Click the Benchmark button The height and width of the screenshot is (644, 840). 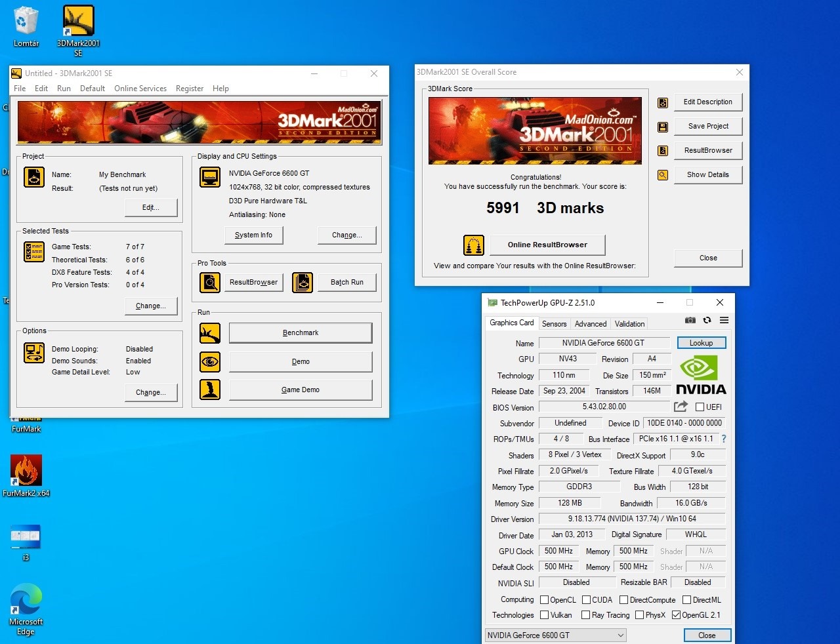(301, 333)
